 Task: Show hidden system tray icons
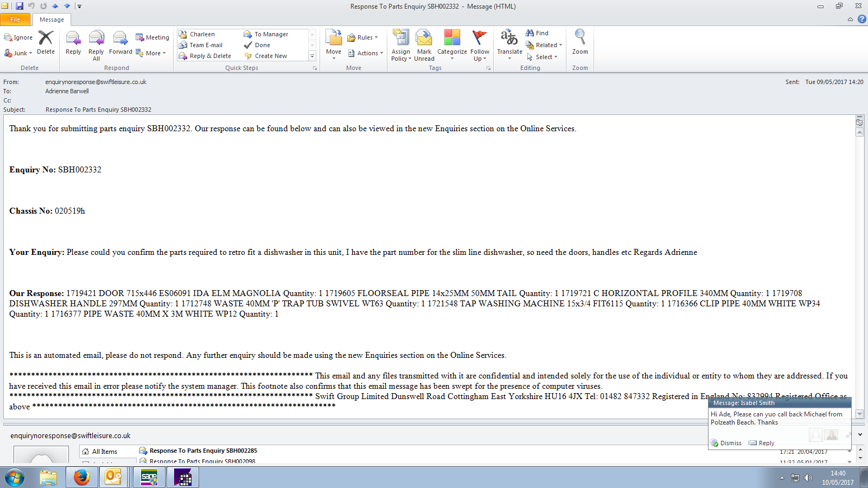782,478
